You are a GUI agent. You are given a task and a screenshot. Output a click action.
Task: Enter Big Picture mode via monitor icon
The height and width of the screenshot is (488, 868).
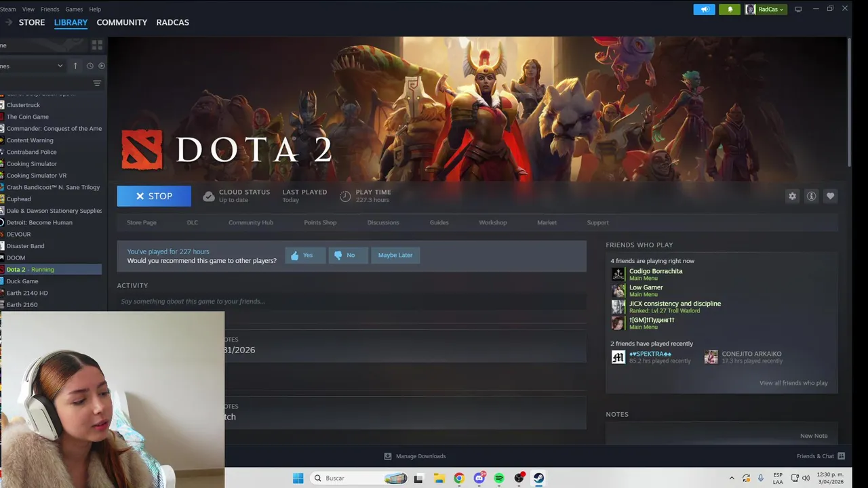point(798,9)
